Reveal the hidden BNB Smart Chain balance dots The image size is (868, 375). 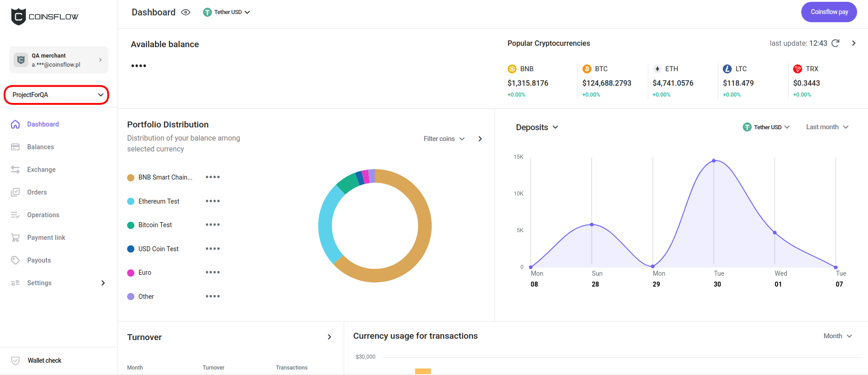point(212,177)
